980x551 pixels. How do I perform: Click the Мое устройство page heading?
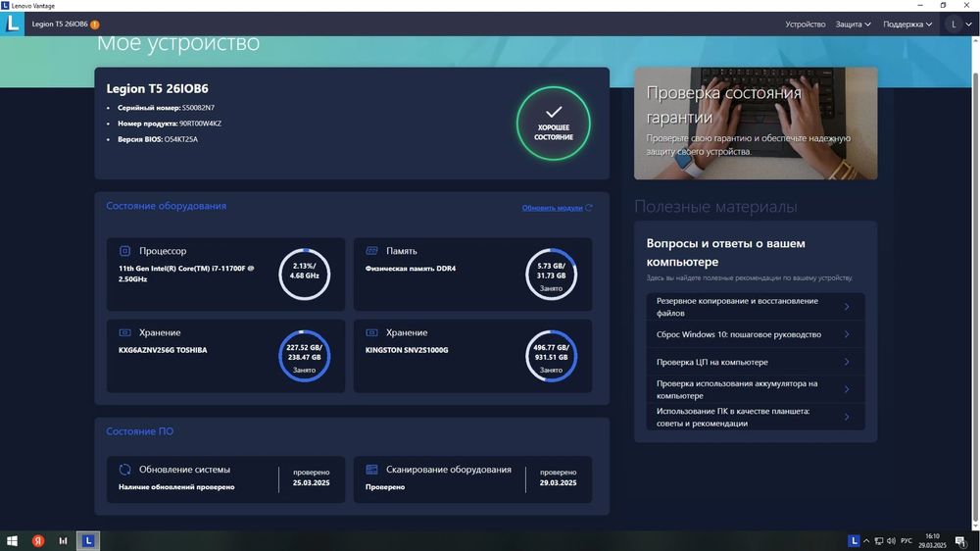(178, 44)
